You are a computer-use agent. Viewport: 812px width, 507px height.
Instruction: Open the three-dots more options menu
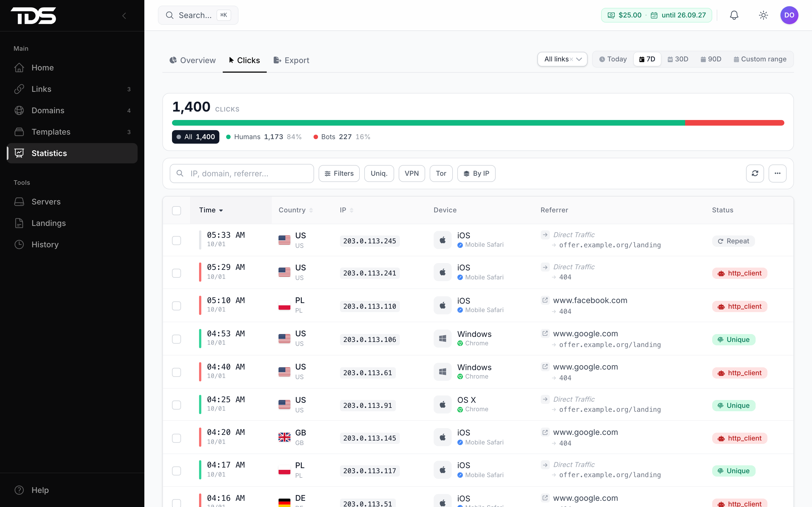pos(777,173)
